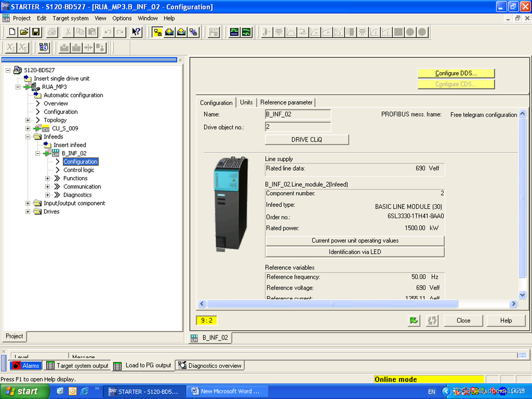
Task: Select Overview under RUA_MP3
Action: (x=56, y=103)
